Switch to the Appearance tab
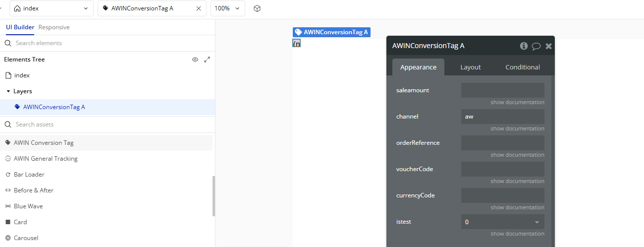Image resolution: width=644 pixels, height=247 pixels. click(x=418, y=67)
